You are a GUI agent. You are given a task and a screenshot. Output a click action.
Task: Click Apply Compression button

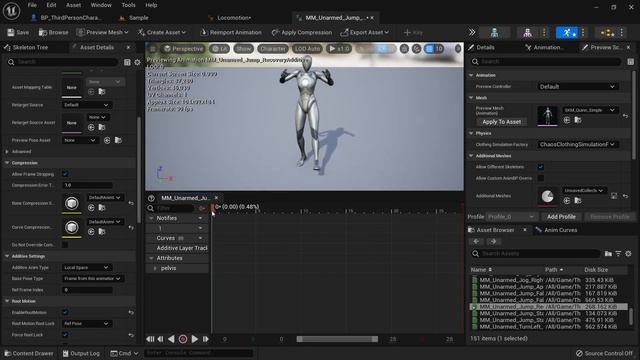(302, 32)
